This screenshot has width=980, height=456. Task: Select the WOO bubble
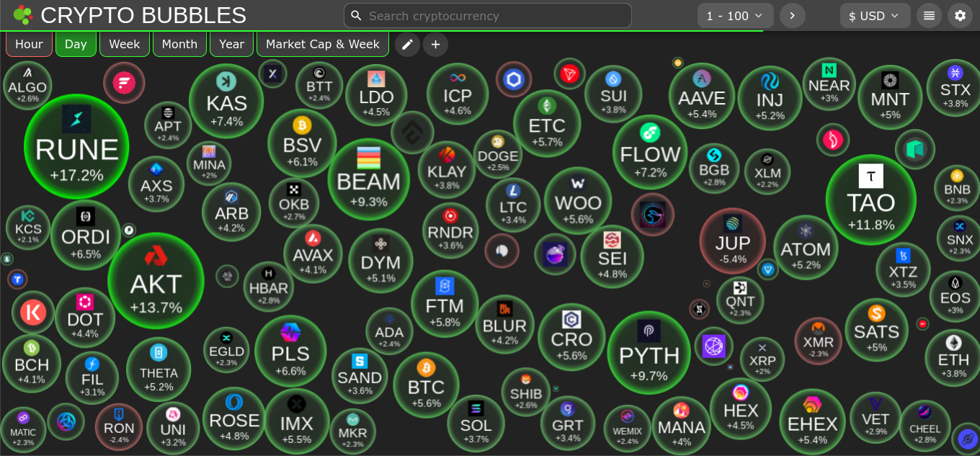coord(578,201)
